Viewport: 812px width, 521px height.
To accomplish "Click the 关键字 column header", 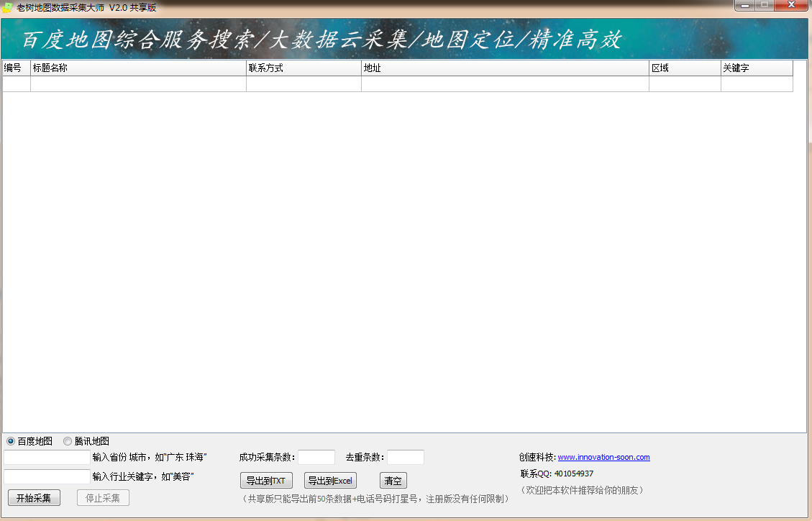I will (757, 68).
